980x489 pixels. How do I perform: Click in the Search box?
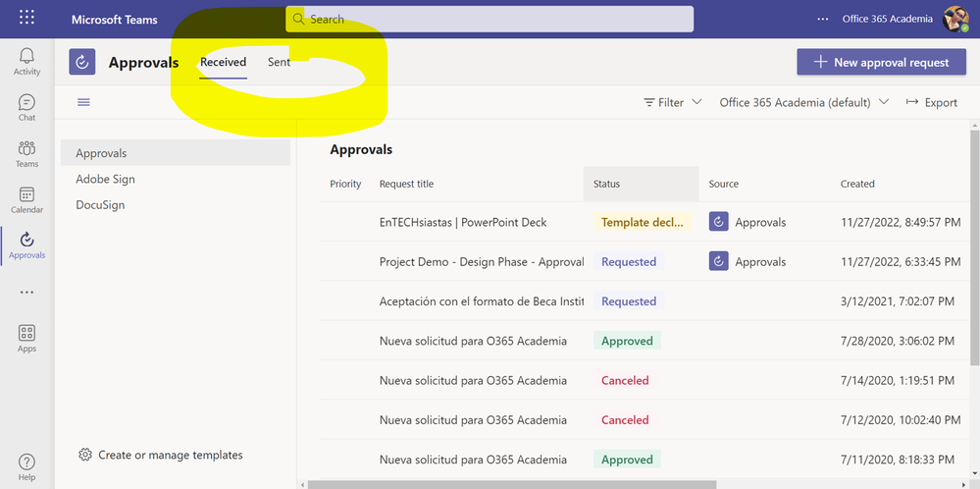490,19
